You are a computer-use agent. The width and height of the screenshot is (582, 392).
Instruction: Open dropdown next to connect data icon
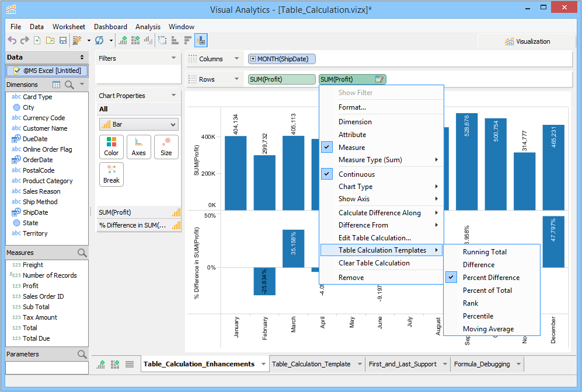pos(89,40)
